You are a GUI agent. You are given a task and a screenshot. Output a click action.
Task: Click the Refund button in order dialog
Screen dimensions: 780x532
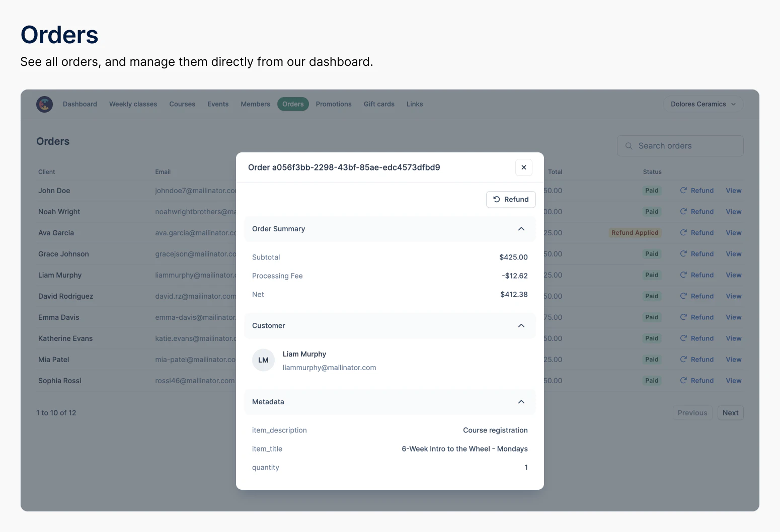coord(511,200)
